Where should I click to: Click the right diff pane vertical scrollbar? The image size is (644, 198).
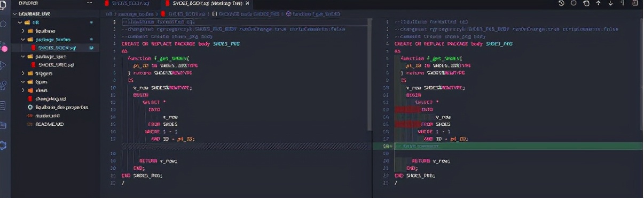coord(641,75)
